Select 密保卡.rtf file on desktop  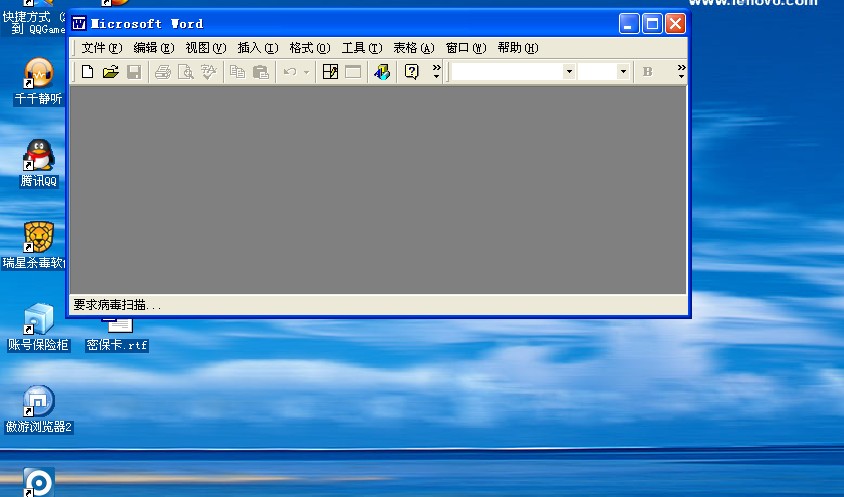[x=117, y=335]
